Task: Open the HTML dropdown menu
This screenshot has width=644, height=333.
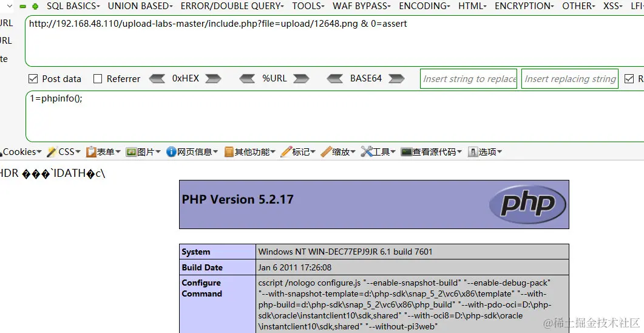Action: (472, 6)
